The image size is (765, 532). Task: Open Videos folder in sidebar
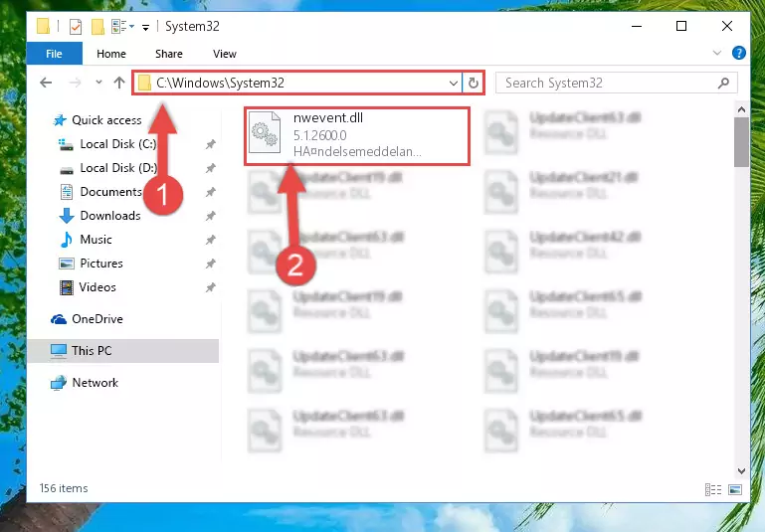tap(88, 287)
